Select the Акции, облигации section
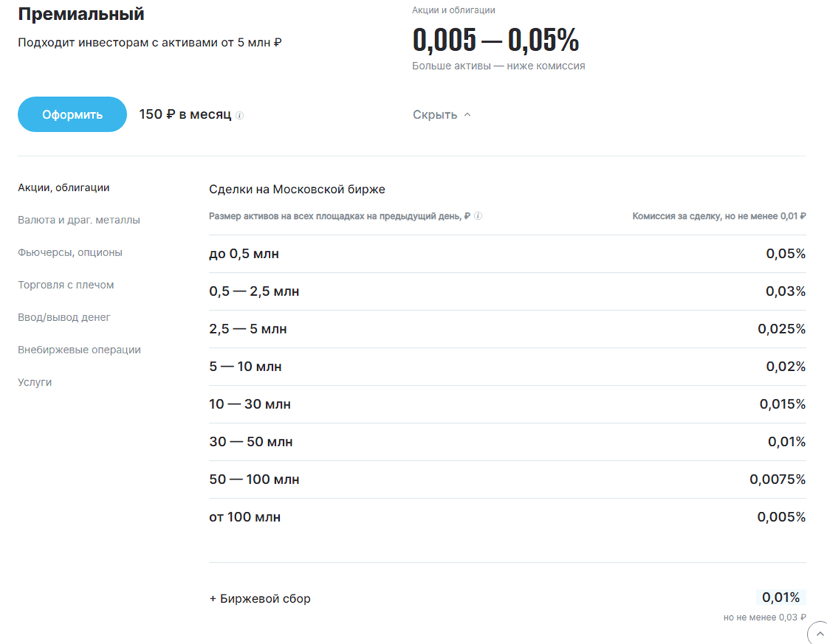 pos(63,187)
